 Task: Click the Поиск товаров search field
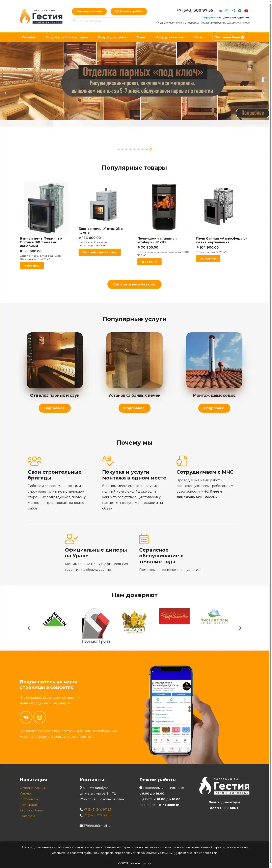109,21
